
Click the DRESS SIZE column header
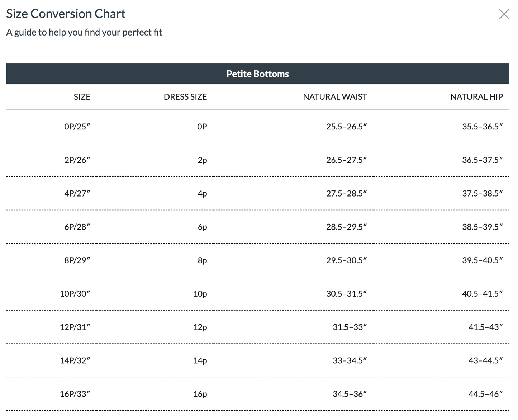pos(185,97)
